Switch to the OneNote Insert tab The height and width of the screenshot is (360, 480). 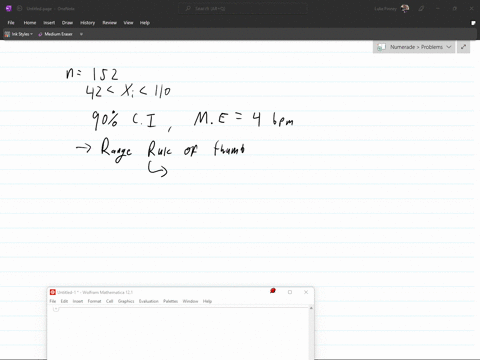49,23
